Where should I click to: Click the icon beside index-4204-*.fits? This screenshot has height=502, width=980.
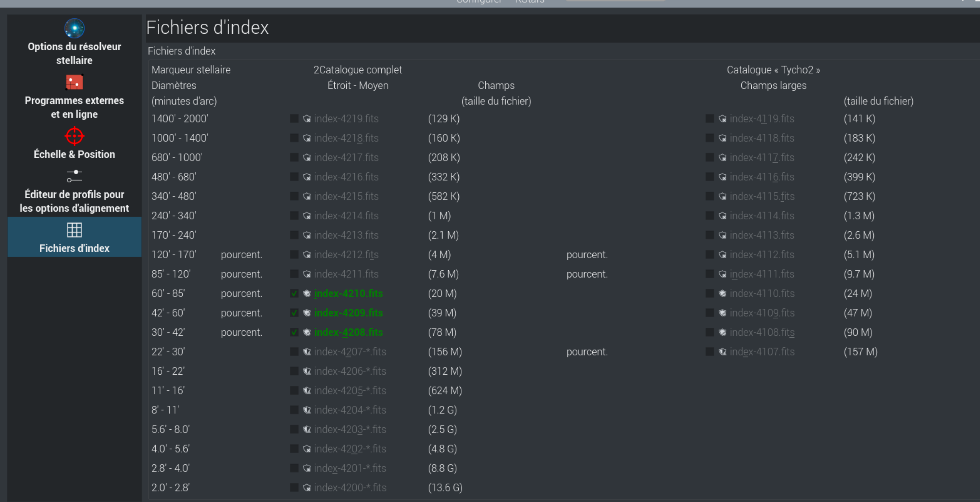click(x=307, y=410)
